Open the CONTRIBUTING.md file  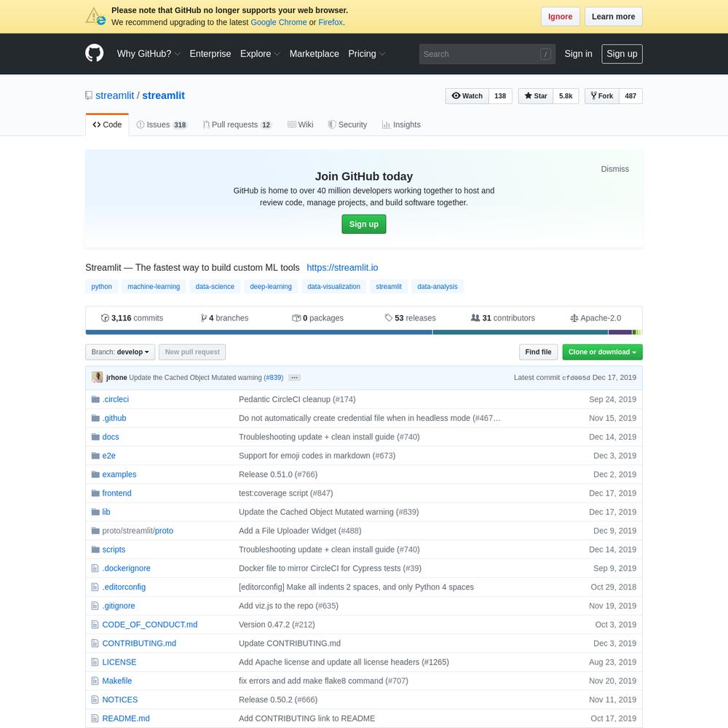click(139, 644)
